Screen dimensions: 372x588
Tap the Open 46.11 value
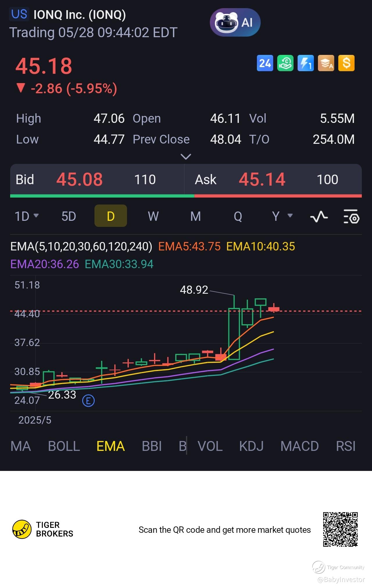click(225, 119)
